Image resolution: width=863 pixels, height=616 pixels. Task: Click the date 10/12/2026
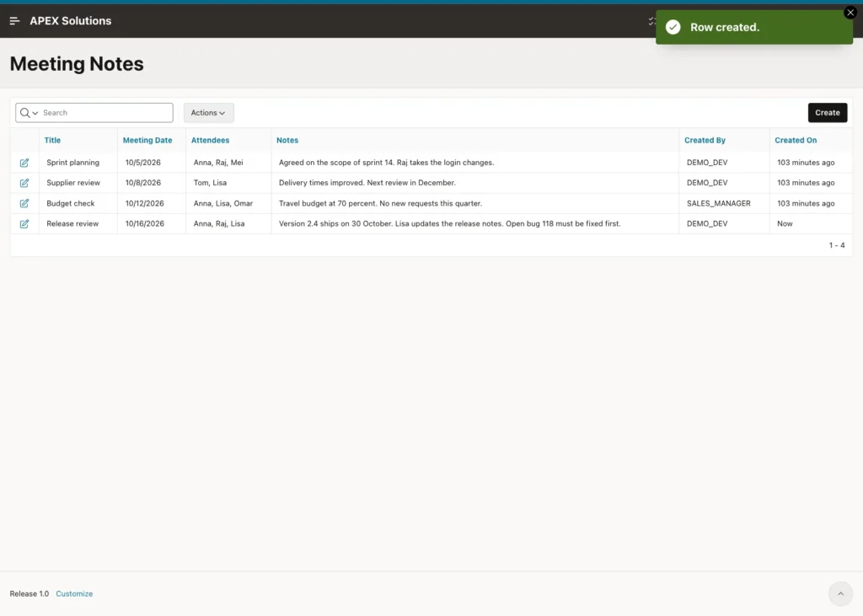pyautogui.click(x=145, y=203)
